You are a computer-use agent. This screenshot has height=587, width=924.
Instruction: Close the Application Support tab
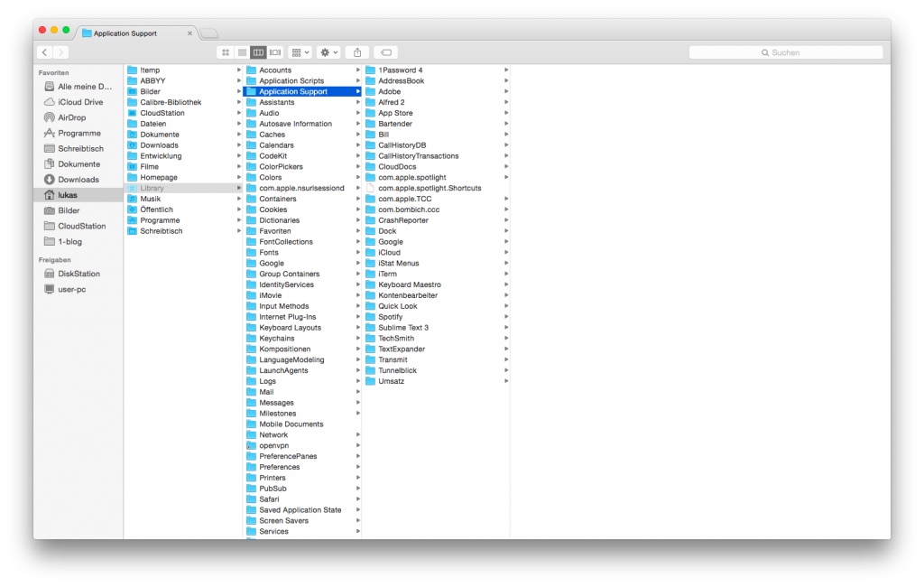click(189, 33)
